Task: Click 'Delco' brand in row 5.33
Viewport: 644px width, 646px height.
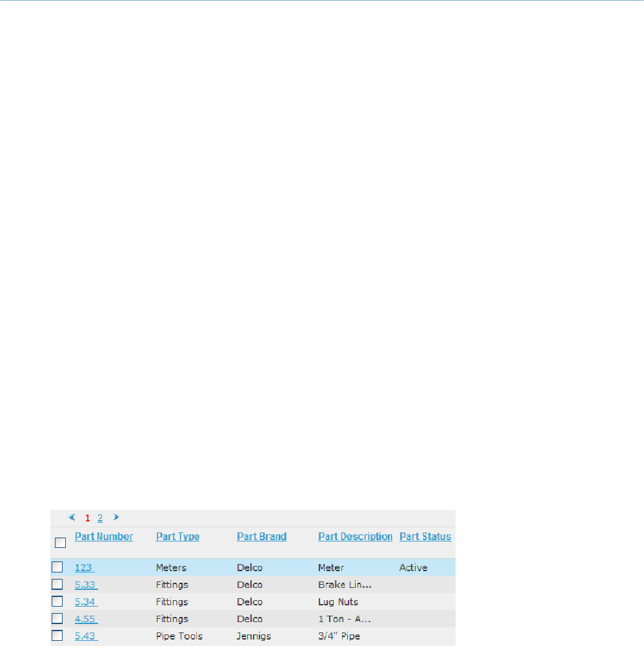Action: coord(250,585)
